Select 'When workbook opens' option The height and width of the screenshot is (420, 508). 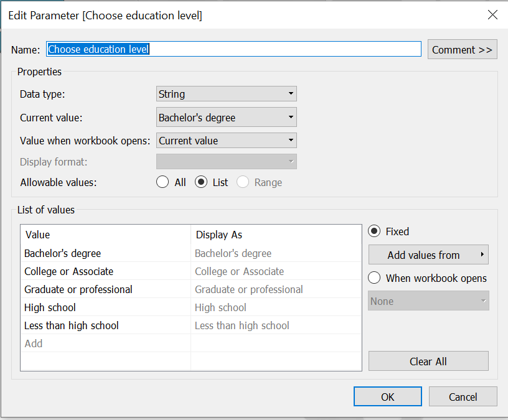374,278
